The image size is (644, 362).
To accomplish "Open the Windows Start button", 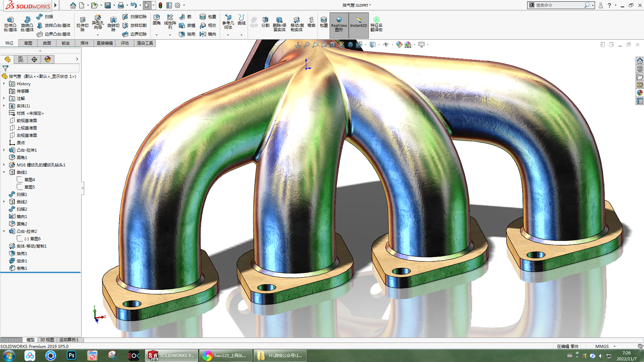I will click(9, 355).
